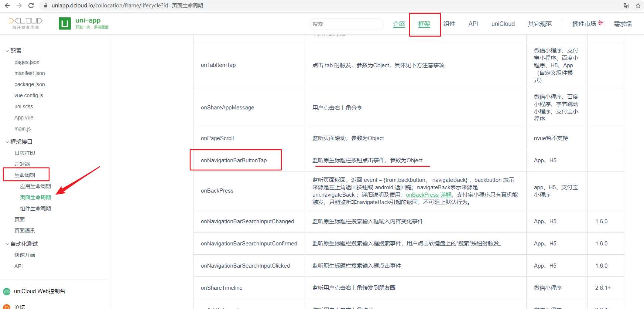
Task: Open 页面生命周期 sub-item
Action: 35,197
